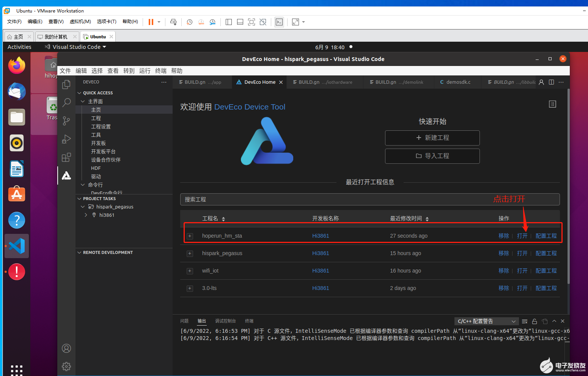Click the editor vertical scrollbar
The image size is (588, 376).
click(x=568, y=186)
